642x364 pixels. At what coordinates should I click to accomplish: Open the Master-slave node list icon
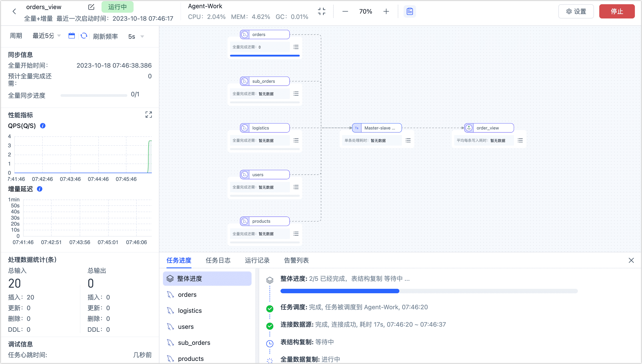click(x=408, y=140)
